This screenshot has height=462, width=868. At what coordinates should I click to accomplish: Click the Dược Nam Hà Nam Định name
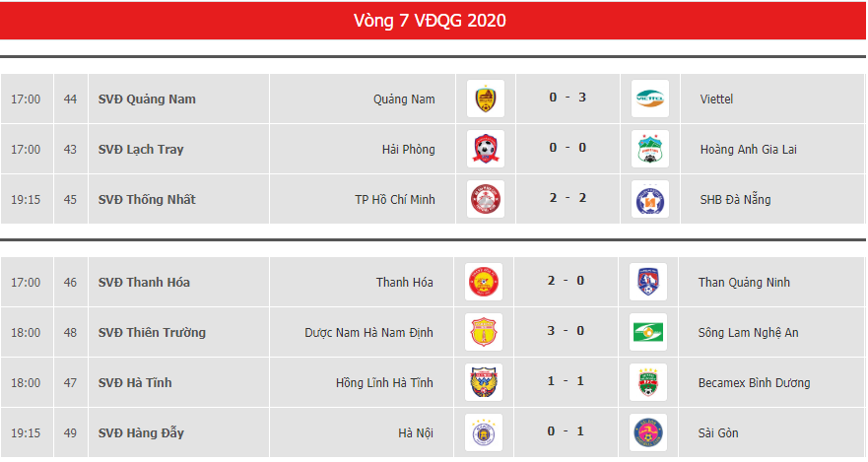368,333
